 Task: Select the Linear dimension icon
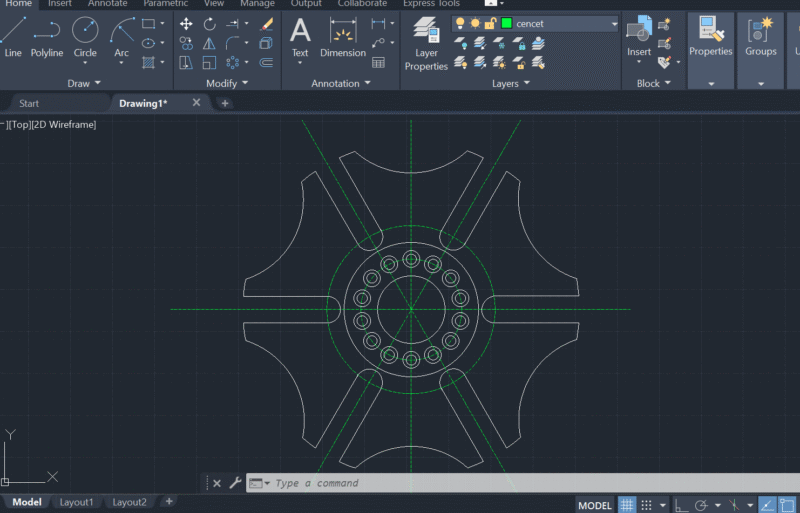(x=378, y=23)
